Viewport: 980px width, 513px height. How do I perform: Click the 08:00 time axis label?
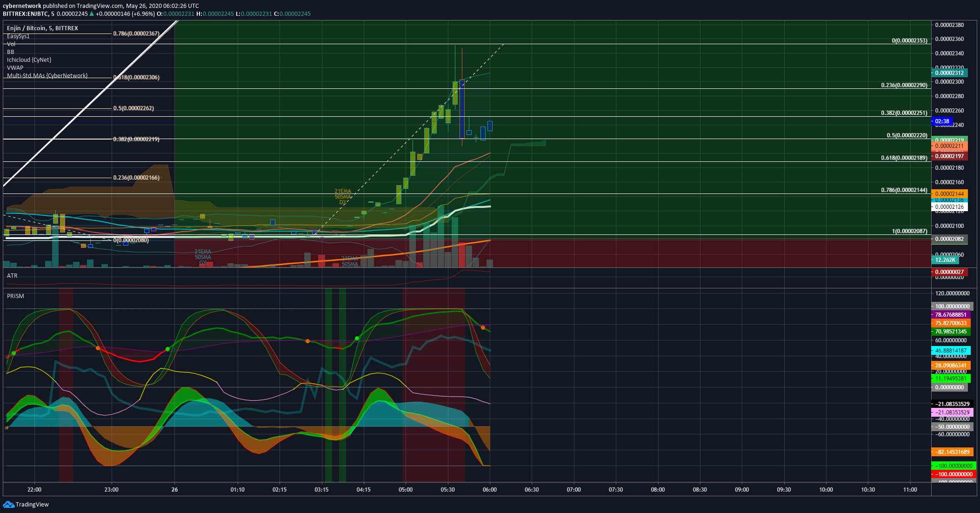point(658,490)
